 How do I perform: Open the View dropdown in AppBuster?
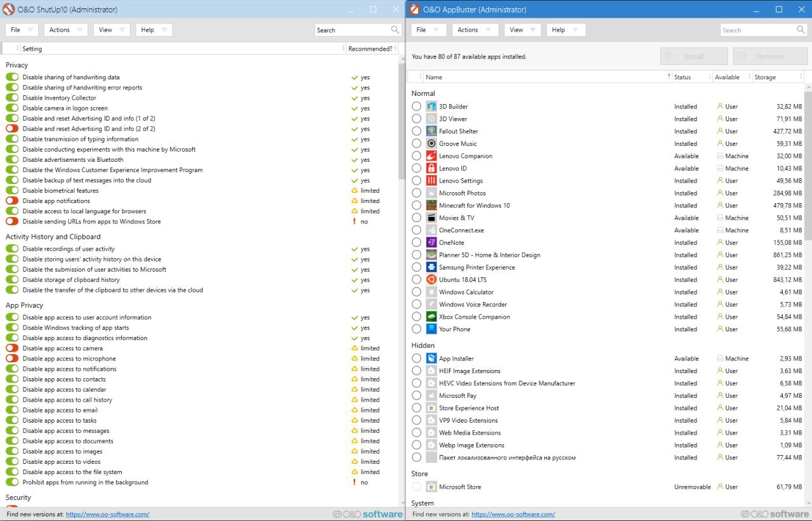523,30
